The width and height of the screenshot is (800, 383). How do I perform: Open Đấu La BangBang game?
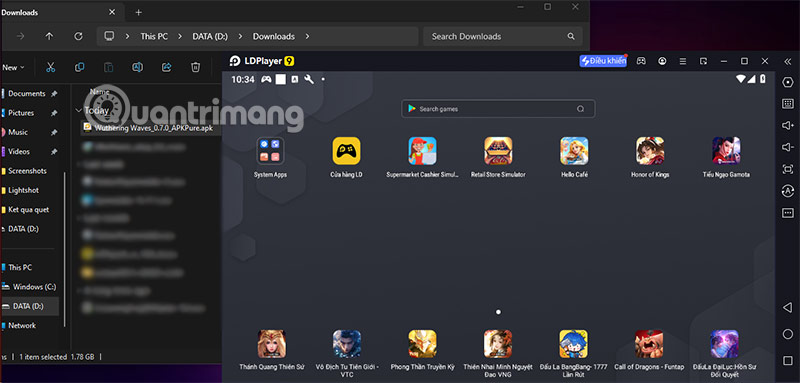coord(573,344)
